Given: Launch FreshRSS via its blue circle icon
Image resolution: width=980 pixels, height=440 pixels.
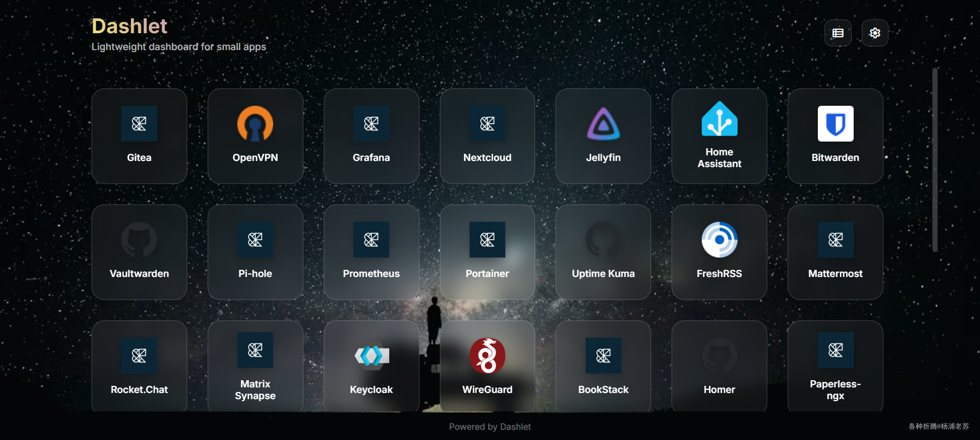Looking at the screenshot, I should [720, 240].
